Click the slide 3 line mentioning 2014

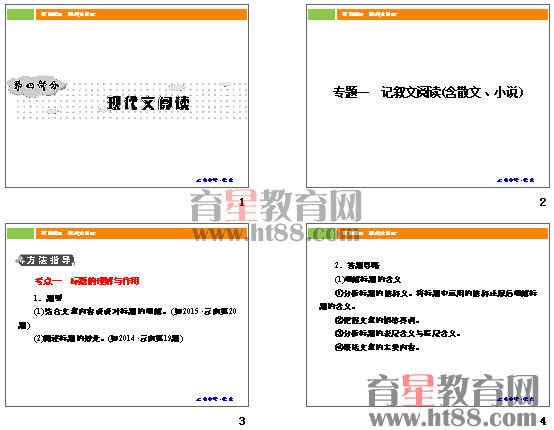pos(108,338)
